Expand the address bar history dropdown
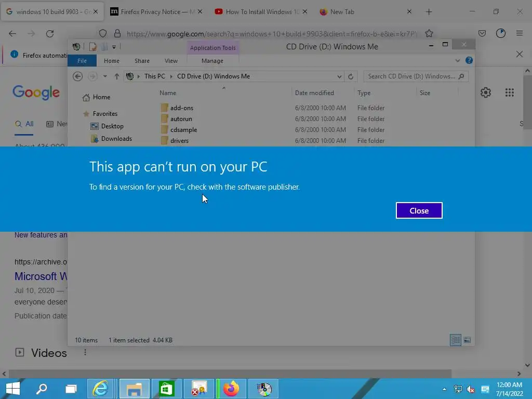 point(339,77)
